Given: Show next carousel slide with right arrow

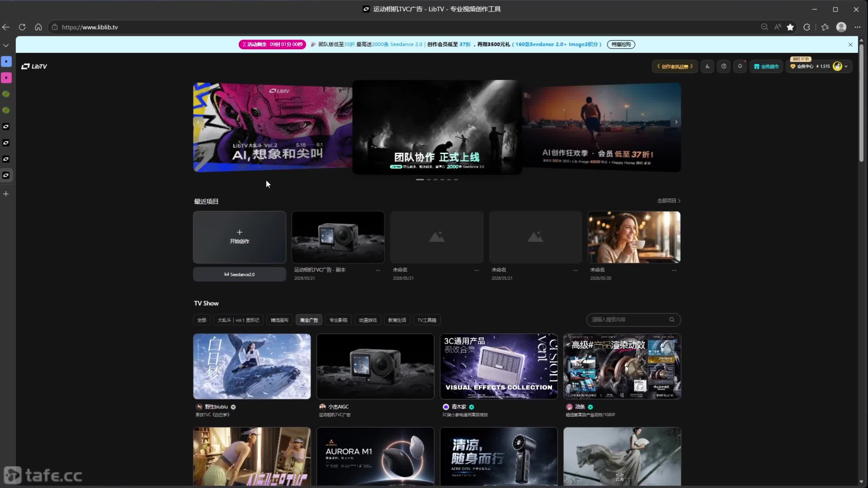Looking at the screenshot, I should tap(676, 122).
